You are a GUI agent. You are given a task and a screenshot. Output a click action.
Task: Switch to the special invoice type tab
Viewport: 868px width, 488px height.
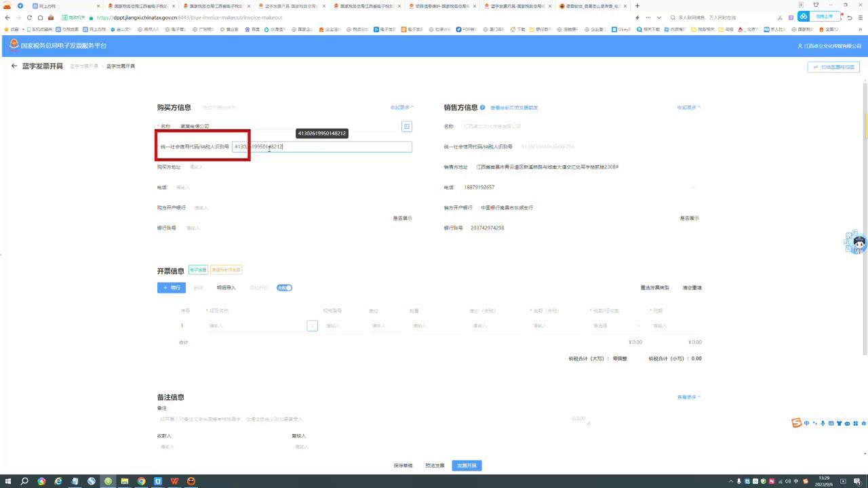pos(226,269)
